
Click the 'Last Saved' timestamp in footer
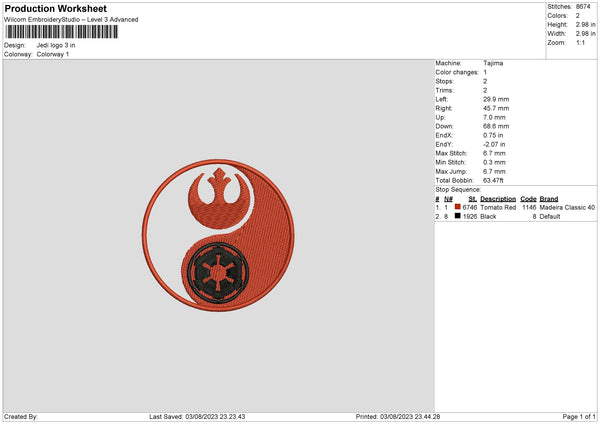pos(197,417)
